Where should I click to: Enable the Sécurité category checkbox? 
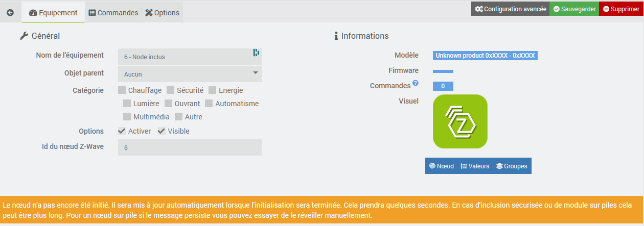tap(171, 90)
